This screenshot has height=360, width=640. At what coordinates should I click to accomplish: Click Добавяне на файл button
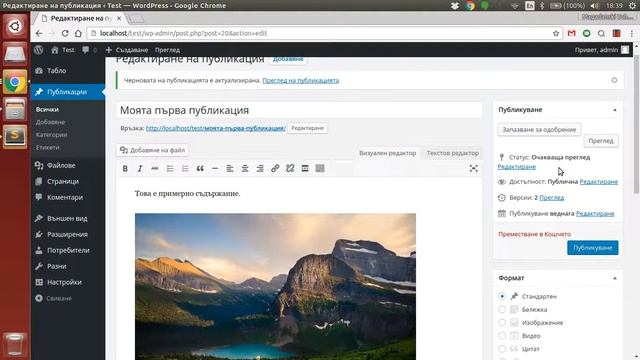point(152,150)
